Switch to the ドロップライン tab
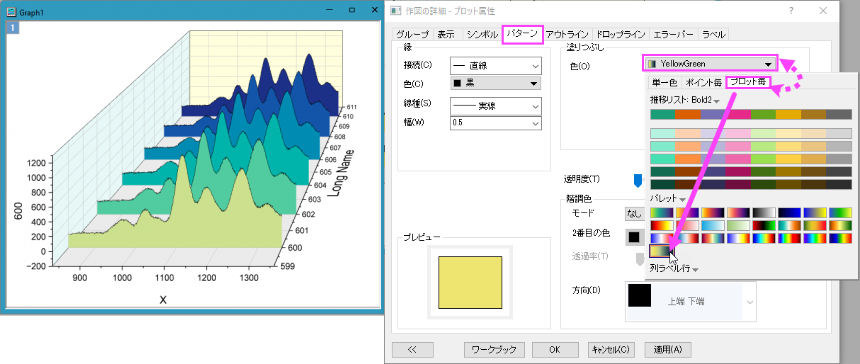The width and height of the screenshot is (860, 364). click(620, 35)
